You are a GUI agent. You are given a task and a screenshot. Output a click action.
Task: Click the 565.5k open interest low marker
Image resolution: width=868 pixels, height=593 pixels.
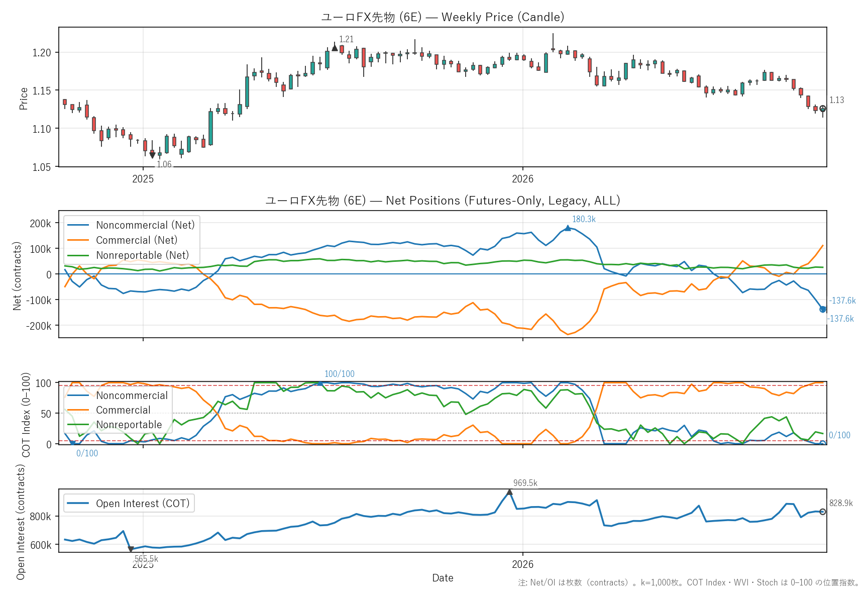pyautogui.click(x=131, y=549)
